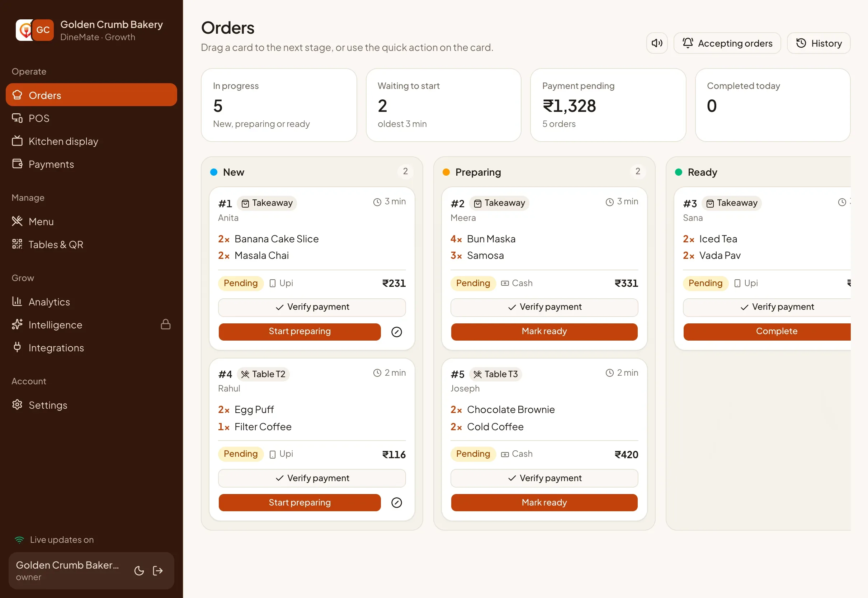Click the cancel icon on order #4
Screen dimensions: 868x598
coord(397,503)
